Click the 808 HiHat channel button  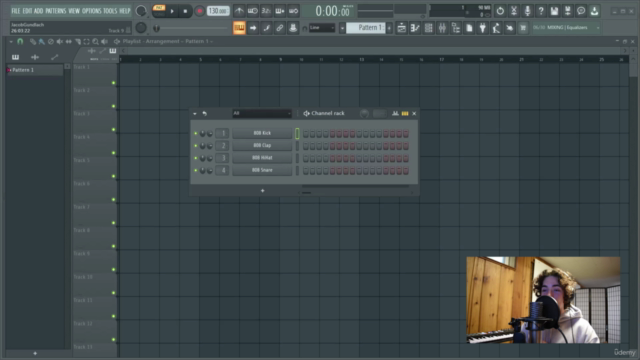pos(262,158)
